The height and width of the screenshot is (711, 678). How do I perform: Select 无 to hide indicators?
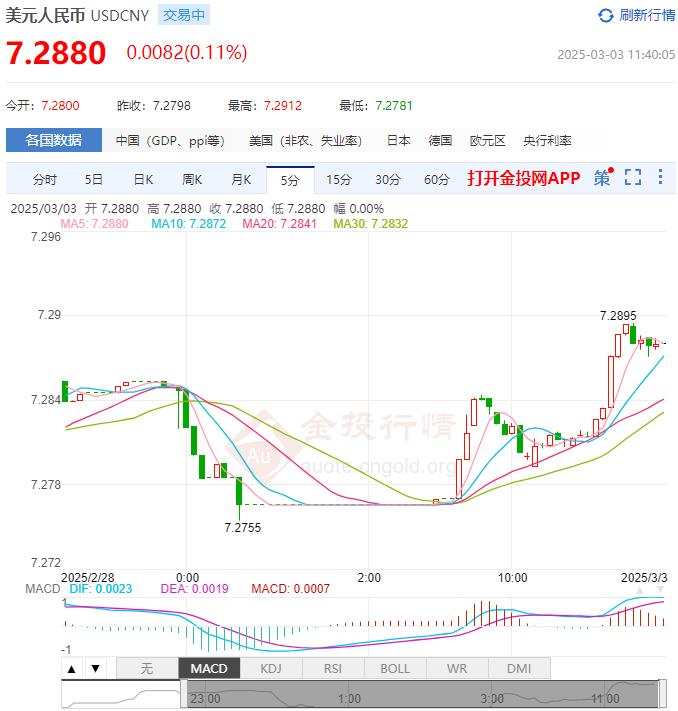pos(147,668)
